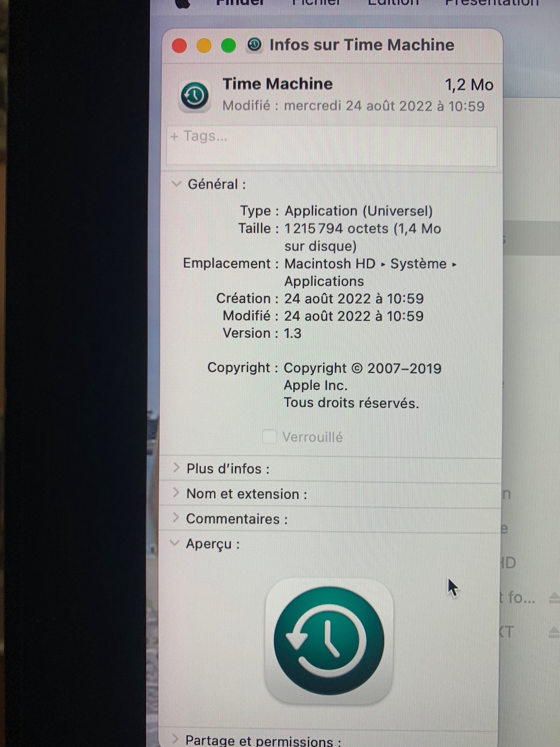560x747 pixels.
Task: Click the large Time Machine preview image
Action: coord(329,641)
